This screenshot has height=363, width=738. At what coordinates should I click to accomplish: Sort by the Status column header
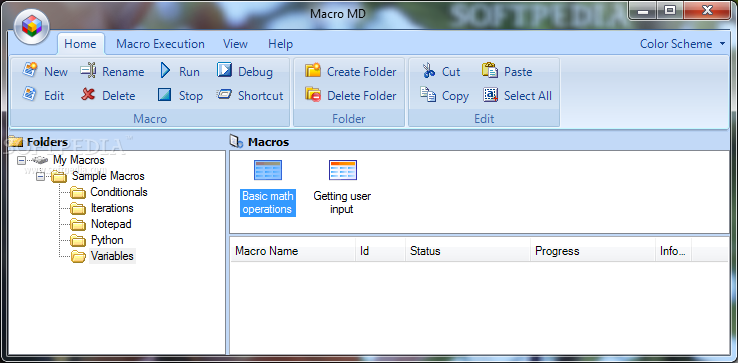468,251
